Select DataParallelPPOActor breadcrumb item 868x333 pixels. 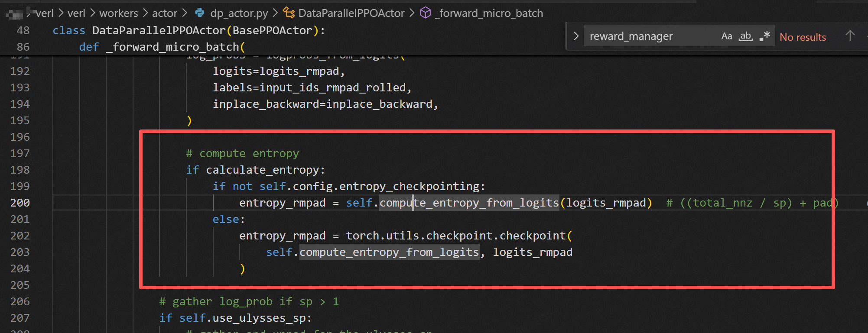351,13
